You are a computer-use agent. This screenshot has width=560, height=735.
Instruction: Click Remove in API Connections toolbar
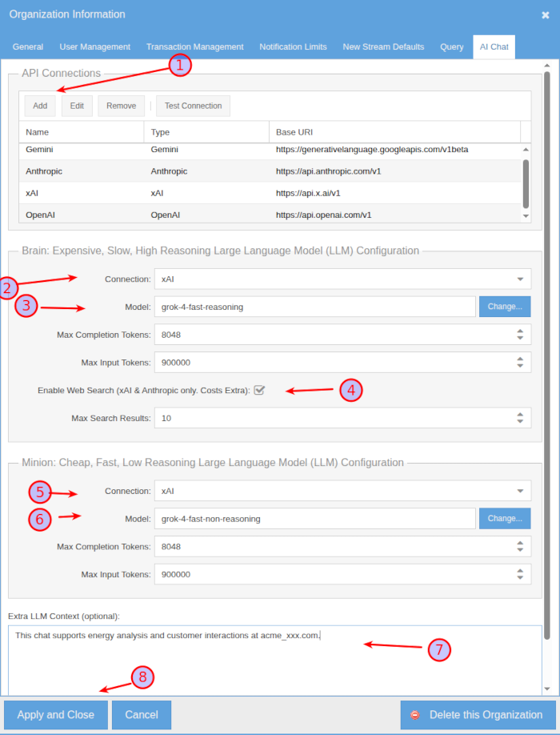(121, 106)
